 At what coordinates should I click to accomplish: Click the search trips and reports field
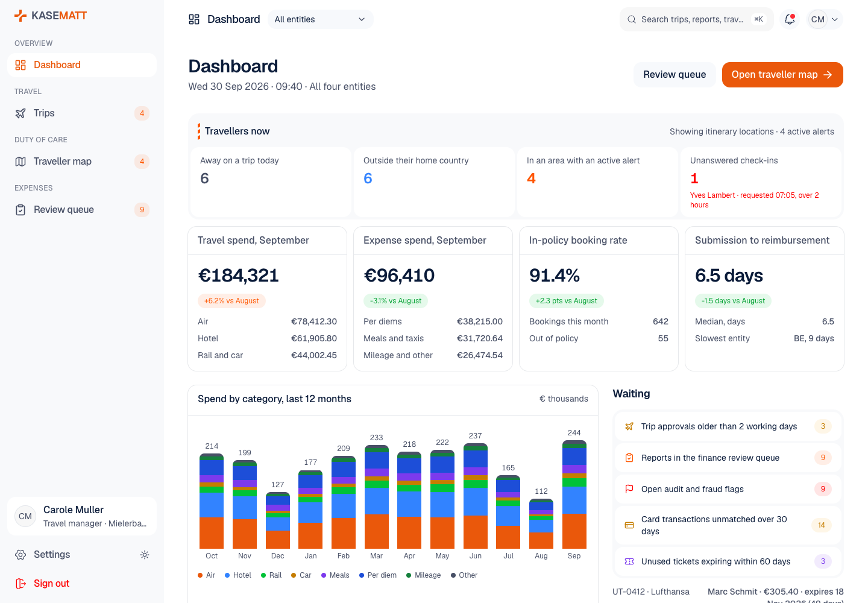(696, 19)
